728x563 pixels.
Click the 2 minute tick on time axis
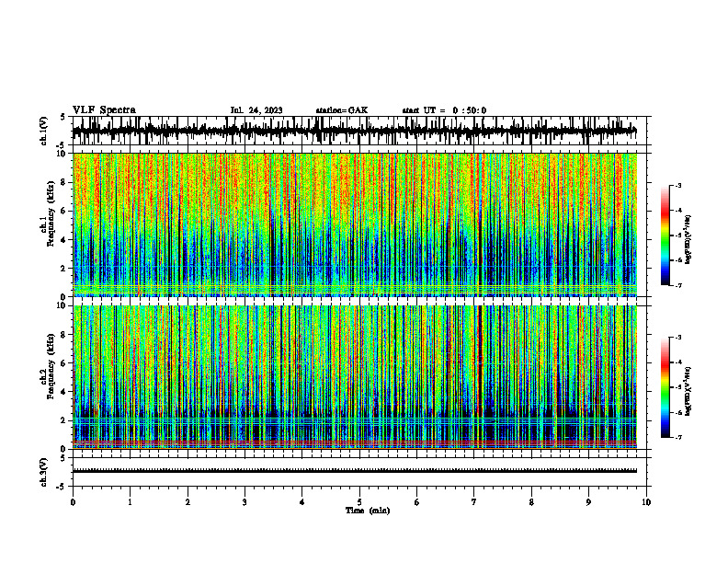[x=188, y=502]
